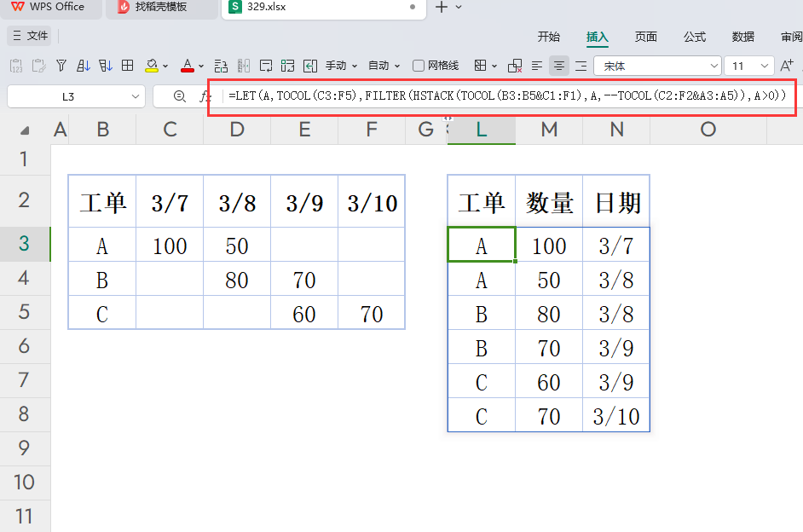
Task: Select the 329.xlsx document tab
Action: pos(324,8)
